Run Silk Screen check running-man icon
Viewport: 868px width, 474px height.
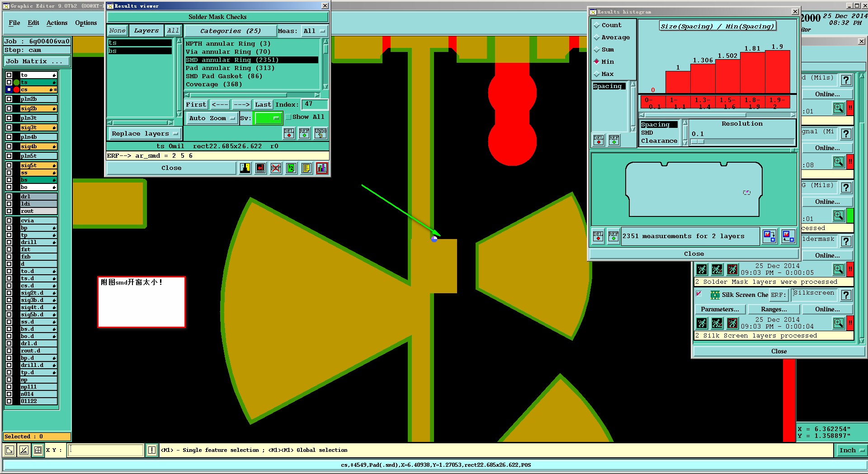[702, 324]
